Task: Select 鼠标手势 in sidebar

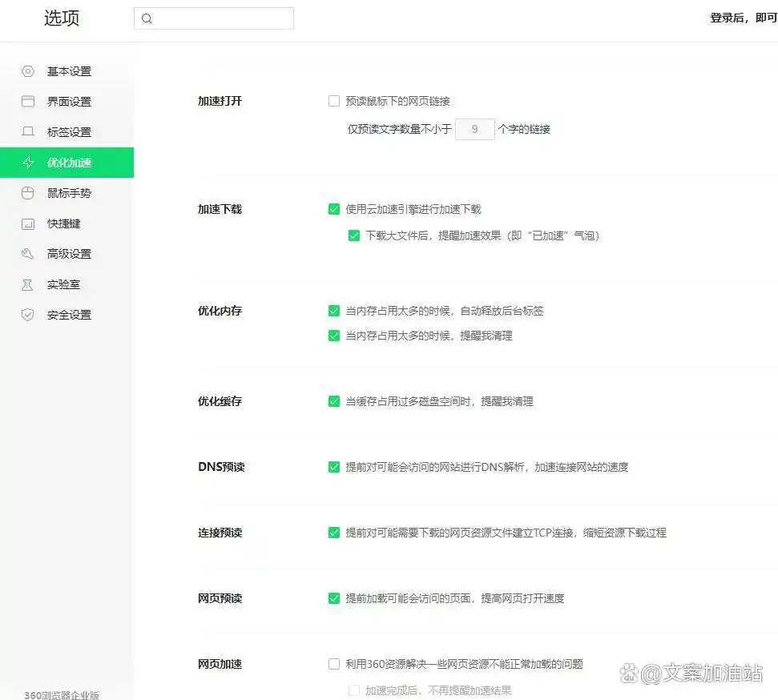Action: pos(67,193)
